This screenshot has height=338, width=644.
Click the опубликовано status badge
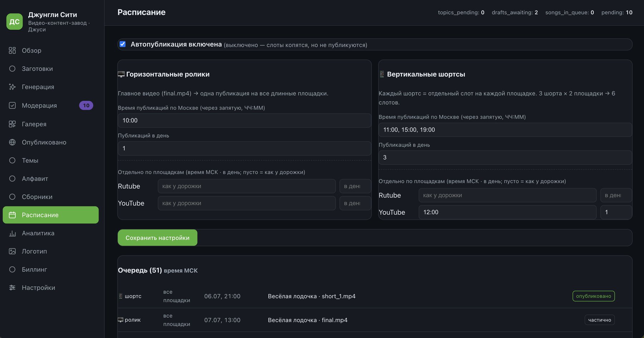point(594,296)
